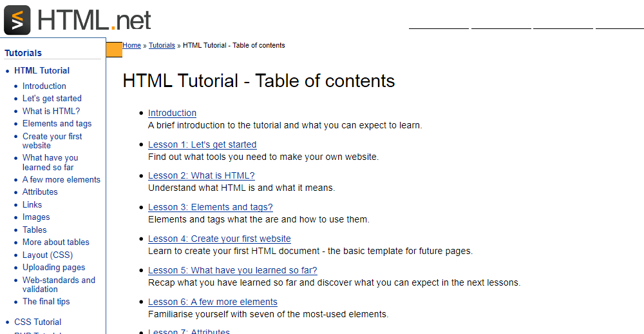Open Lesson 6: A few more elements
Image resolution: width=644 pixels, height=334 pixels.
pos(213,302)
